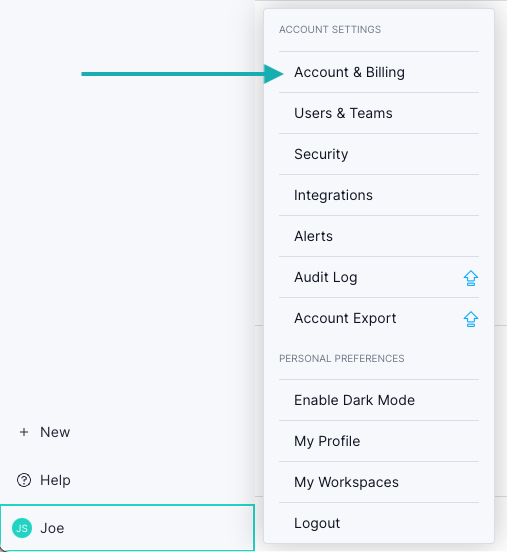Open My Profile
The image size is (507, 552).
pyautogui.click(x=379, y=441)
